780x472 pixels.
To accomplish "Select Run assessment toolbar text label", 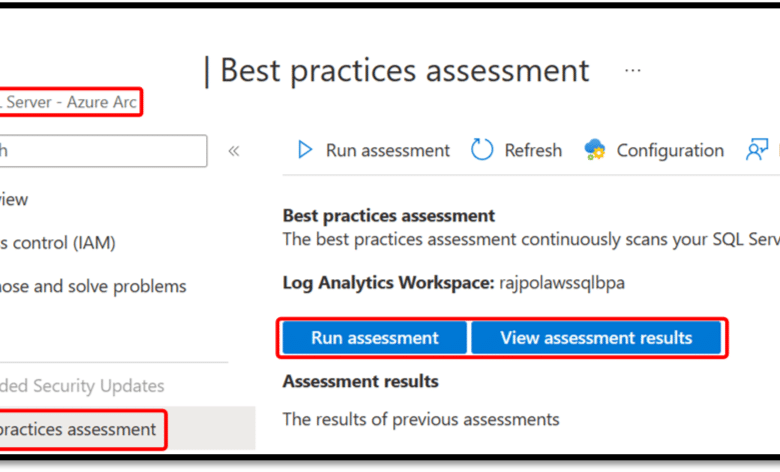I will 388,150.
